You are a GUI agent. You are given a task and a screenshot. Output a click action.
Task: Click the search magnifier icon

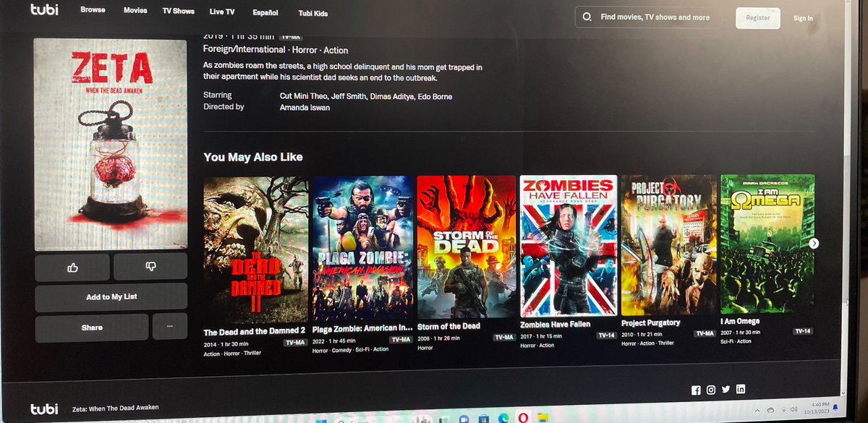pyautogui.click(x=587, y=17)
